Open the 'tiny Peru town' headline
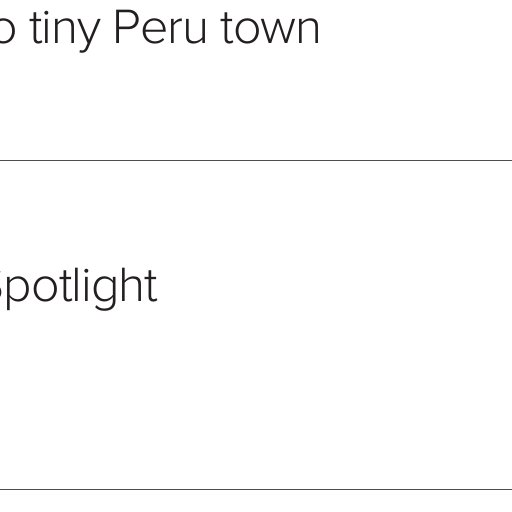The height and width of the screenshot is (512, 512). pyautogui.click(x=159, y=30)
